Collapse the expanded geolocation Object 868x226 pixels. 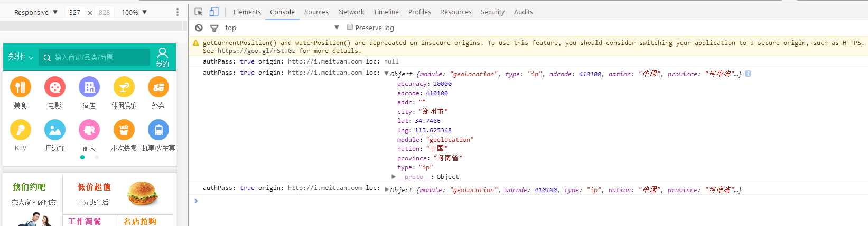point(386,74)
